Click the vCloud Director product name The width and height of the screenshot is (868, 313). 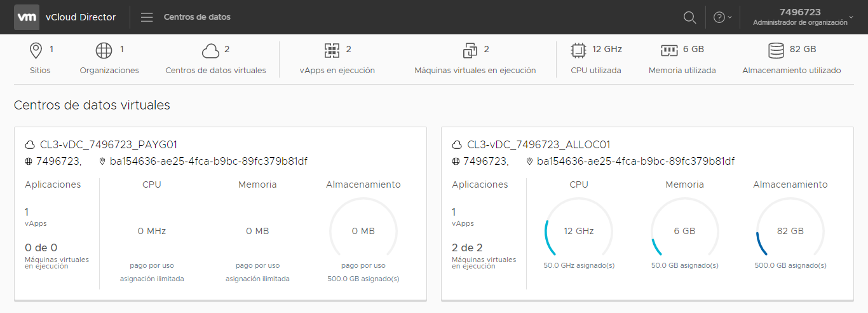click(81, 17)
